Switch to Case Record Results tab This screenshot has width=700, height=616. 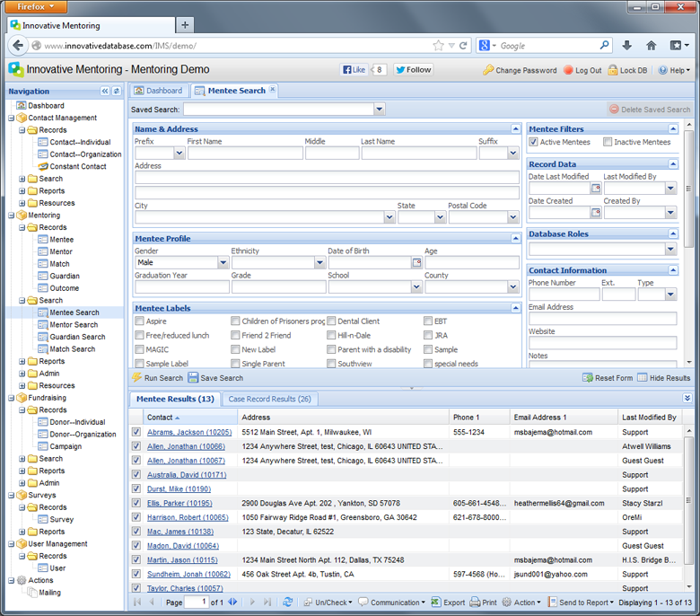(269, 399)
